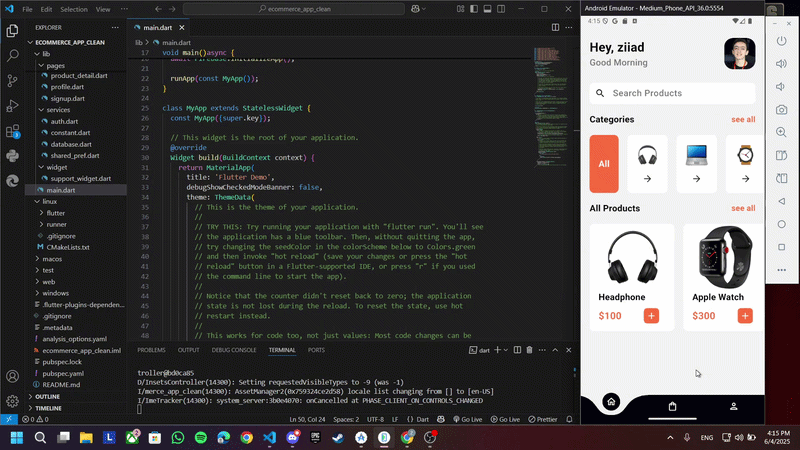Click see all next to Categories
The width and height of the screenshot is (800, 450).
click(743, 119)
